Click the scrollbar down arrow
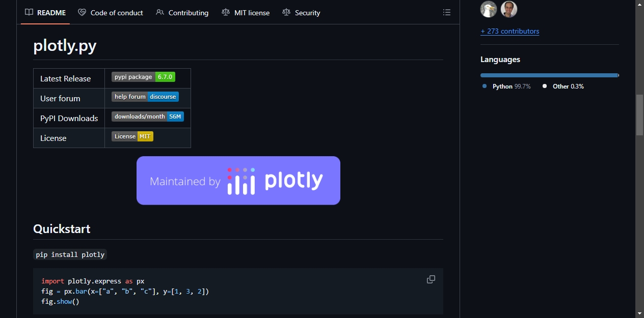Screen dimensions: 644x318 (x=639, y=313)
